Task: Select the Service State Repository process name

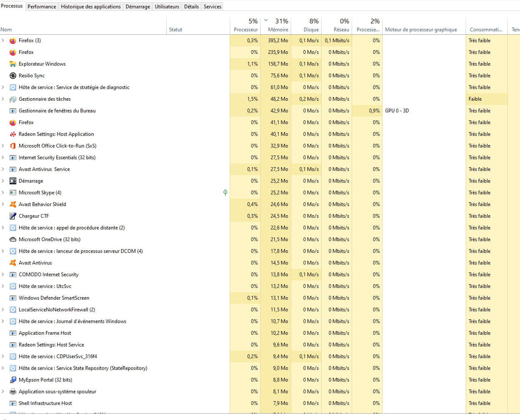Action: pos(83,368)
